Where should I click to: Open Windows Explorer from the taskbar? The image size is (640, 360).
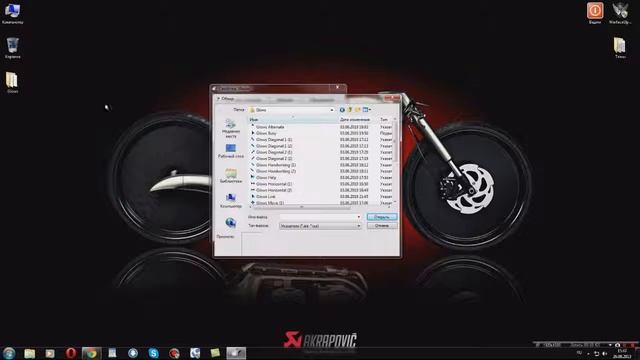[29, 353]
